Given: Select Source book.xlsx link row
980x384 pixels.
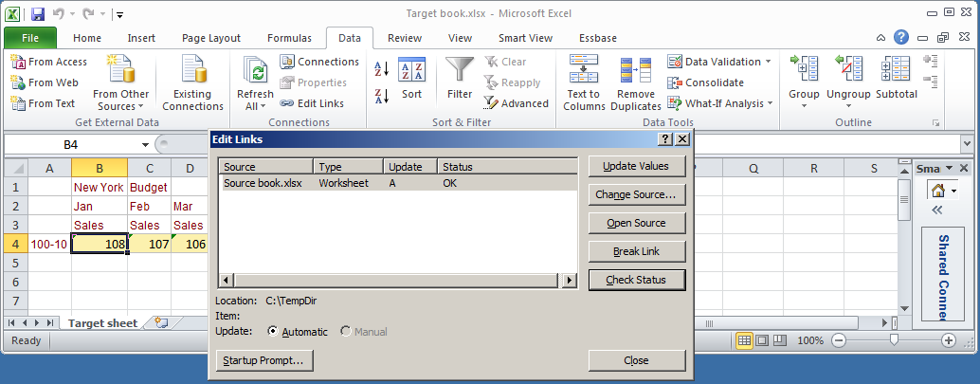Looking at the screenshot, I should point(397,183).
